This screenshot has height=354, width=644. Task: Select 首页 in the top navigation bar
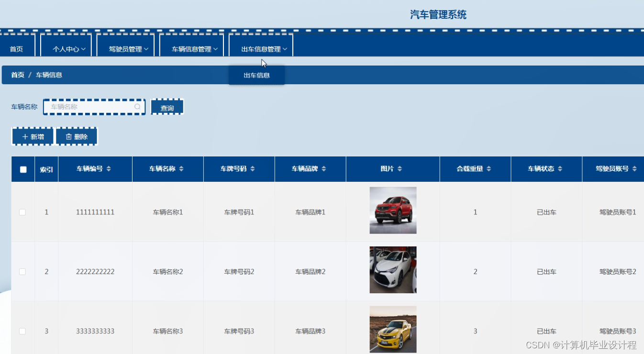pyautogui.click(x=16, y=47)
